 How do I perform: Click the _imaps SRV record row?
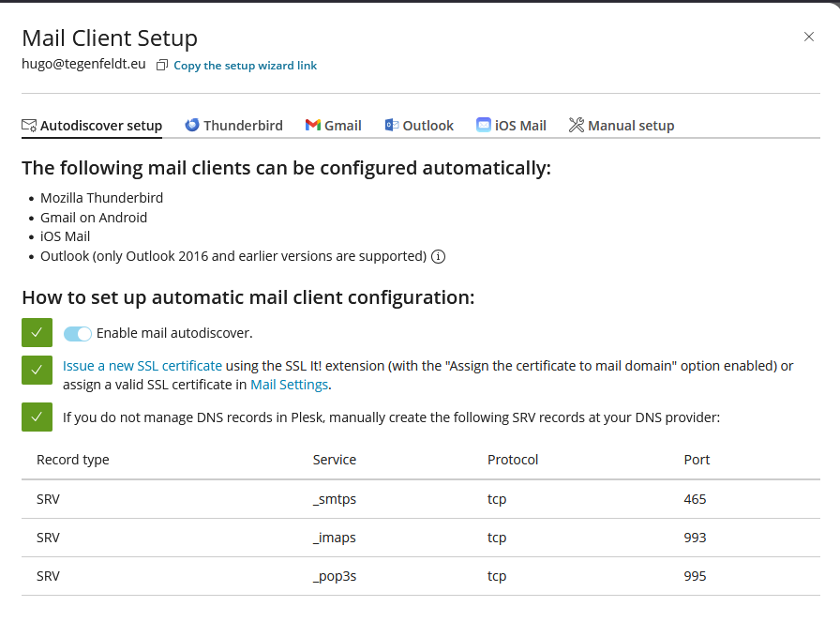click(419, 538)
